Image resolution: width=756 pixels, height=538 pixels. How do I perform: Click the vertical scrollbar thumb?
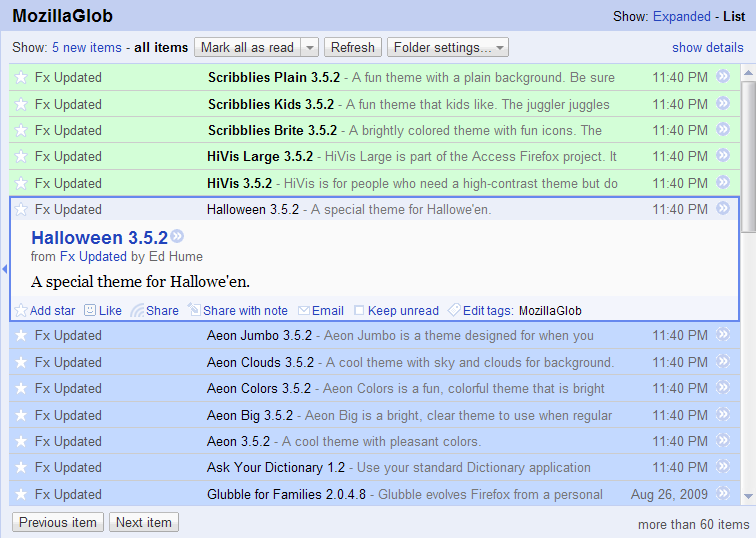pyautogui.click(x=748, y=159)
